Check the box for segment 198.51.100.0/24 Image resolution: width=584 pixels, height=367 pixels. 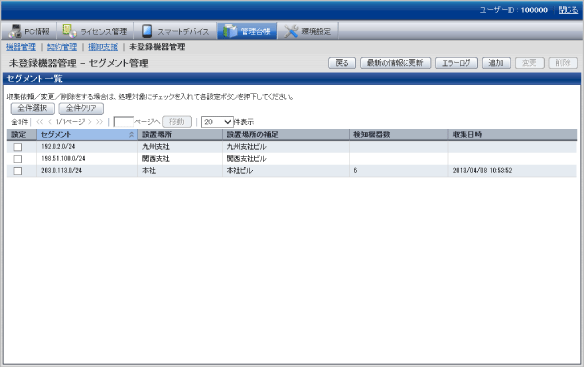(18, 159)
